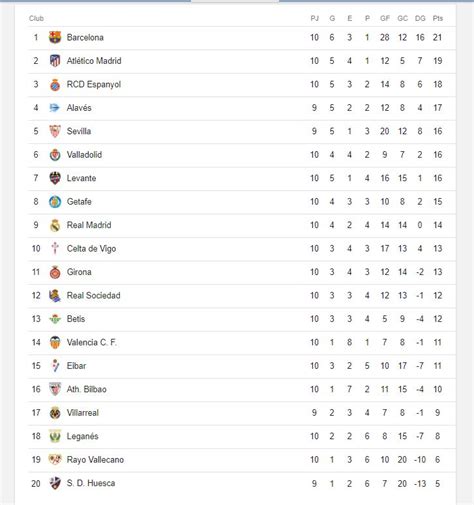This screenshot has height=505, width=474.
Task: Click the RCD Espanyol crest icon
Action: click(55, 84)
